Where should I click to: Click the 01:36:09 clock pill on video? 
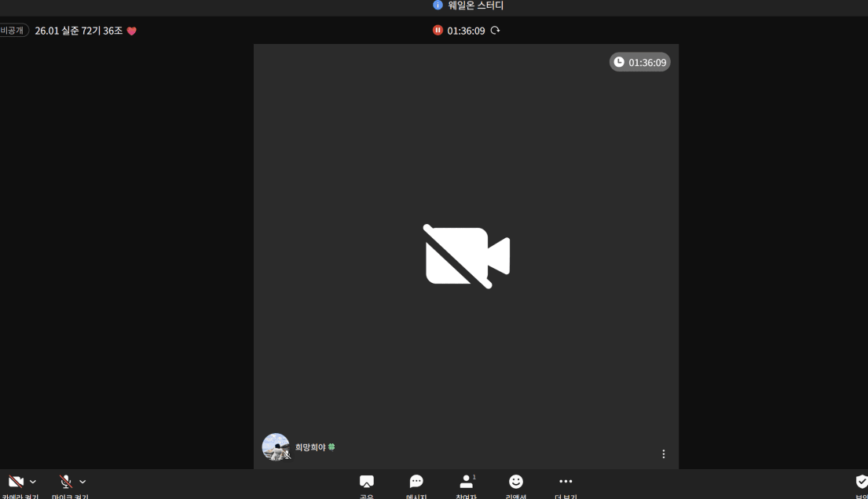tap(640, 62)
